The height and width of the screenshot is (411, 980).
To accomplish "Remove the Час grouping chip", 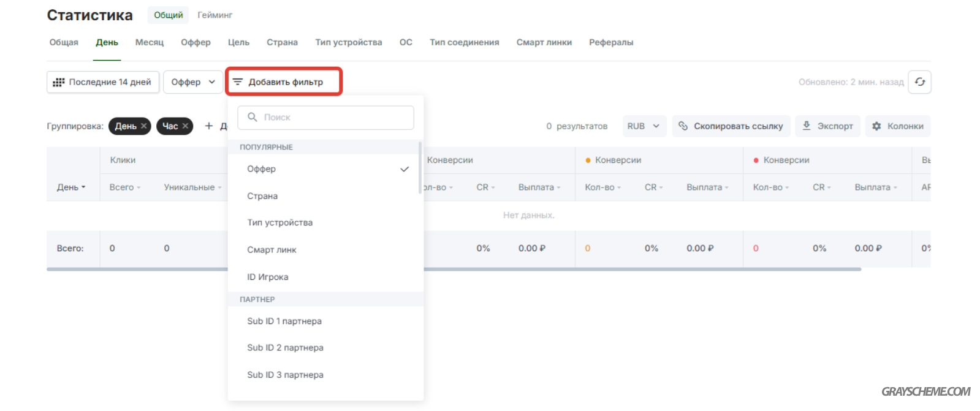I will click(x=185, y=126).
